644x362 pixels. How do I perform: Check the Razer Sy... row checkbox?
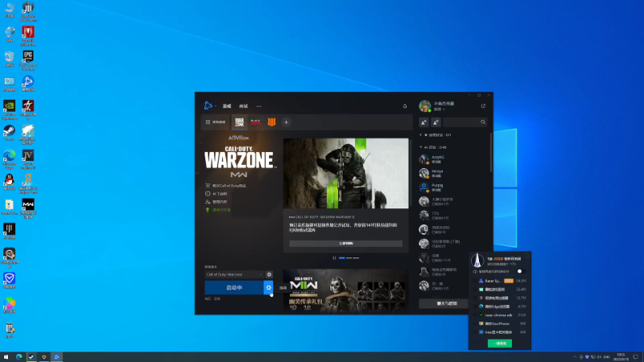coord(476,281)
